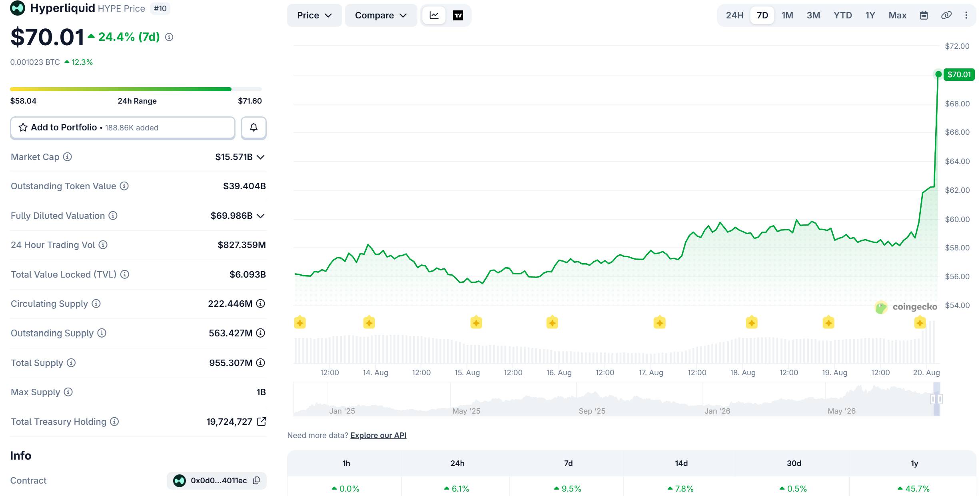The width and height of the screenshot is (980, 496).
Task: Open the Compare dropdown
Action: (x=381, y=15)
